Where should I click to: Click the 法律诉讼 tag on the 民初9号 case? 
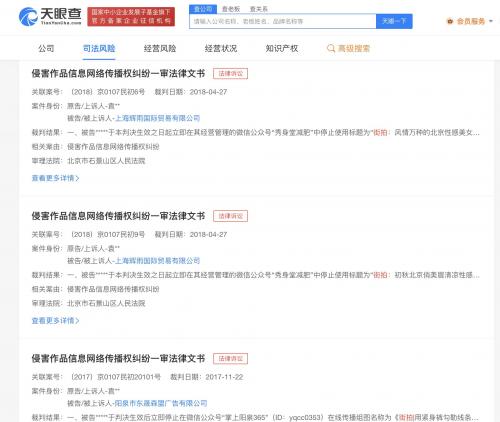230,216
